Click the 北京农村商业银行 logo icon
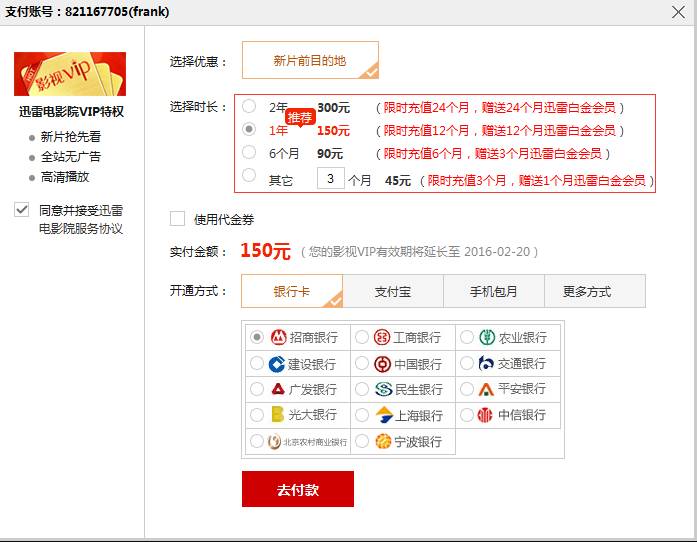 (274, 442)
